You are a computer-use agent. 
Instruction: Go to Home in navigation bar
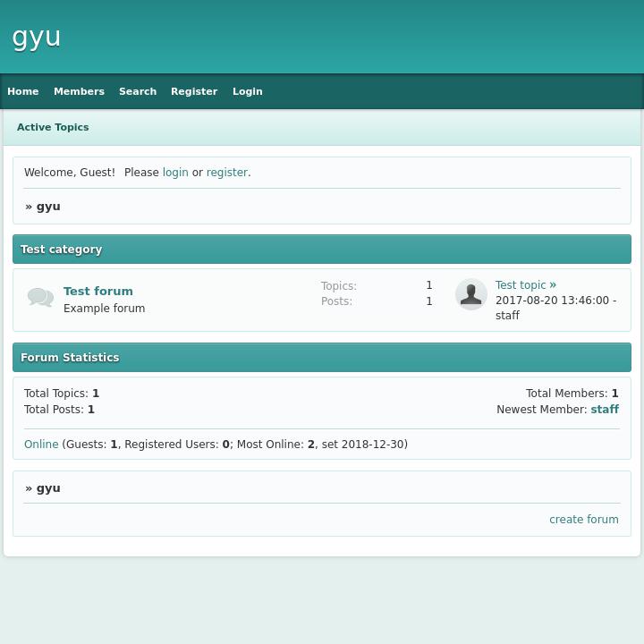click(x=23, y=91)
